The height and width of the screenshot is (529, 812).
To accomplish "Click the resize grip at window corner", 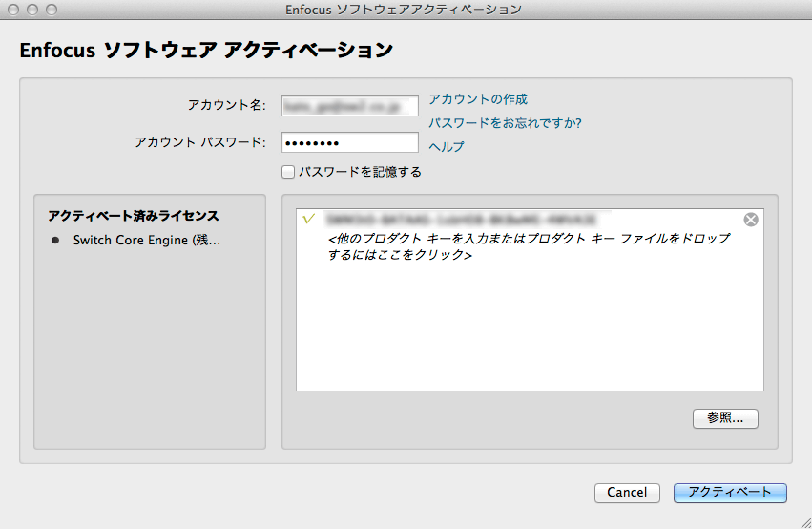I will click(804, 522).
